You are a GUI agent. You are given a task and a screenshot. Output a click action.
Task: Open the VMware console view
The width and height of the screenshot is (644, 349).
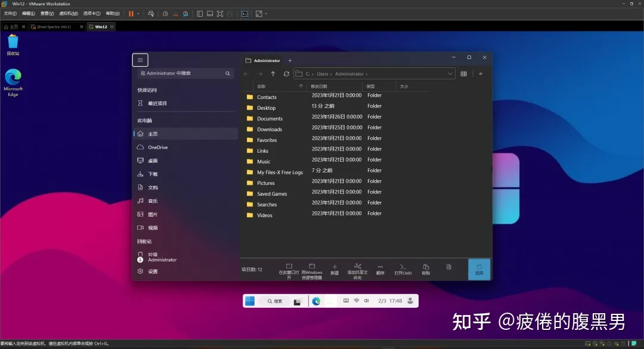[244, 14]
